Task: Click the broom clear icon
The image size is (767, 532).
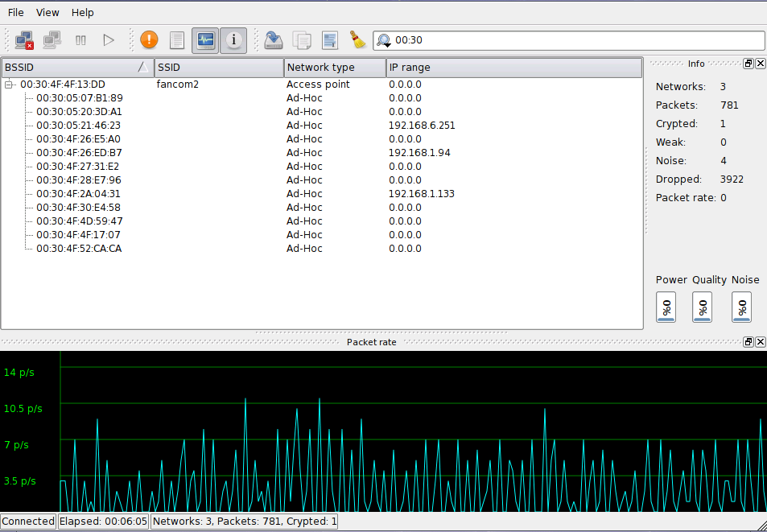Action: pyautogui.click(x=358, y=39)
